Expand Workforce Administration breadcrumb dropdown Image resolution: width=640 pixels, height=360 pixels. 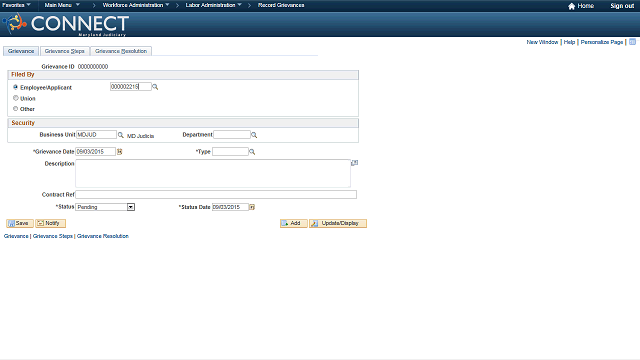click(136, 5)
